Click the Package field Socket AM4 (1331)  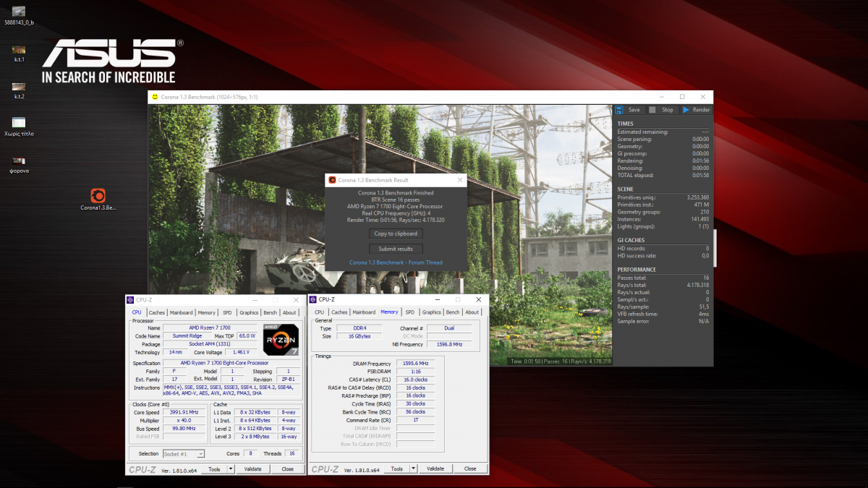click(210, 344)
